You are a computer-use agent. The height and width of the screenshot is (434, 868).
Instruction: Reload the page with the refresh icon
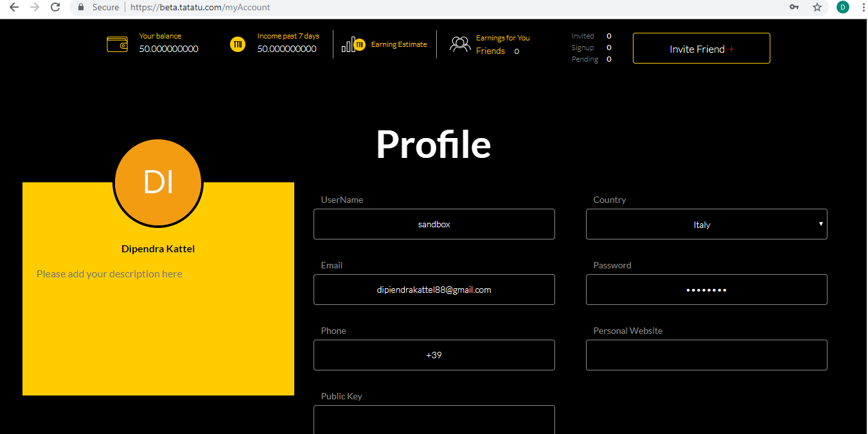55,7
